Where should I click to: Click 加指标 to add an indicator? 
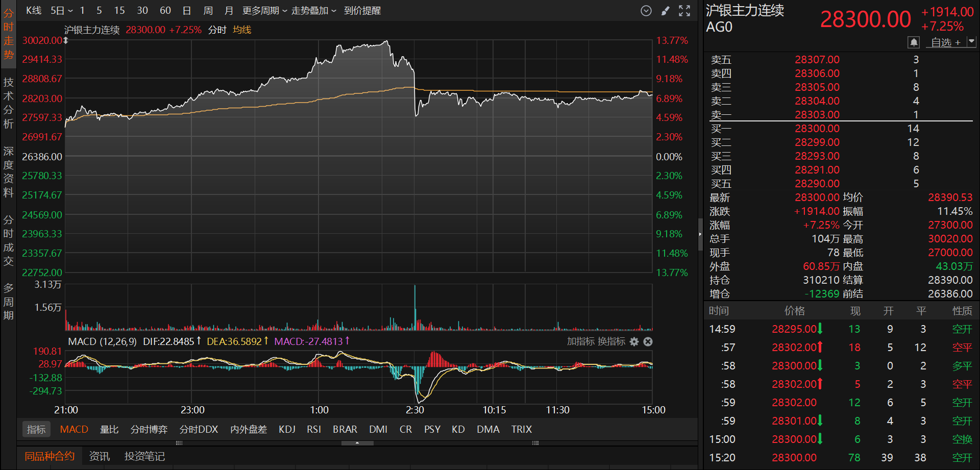[x=580, y=341]
